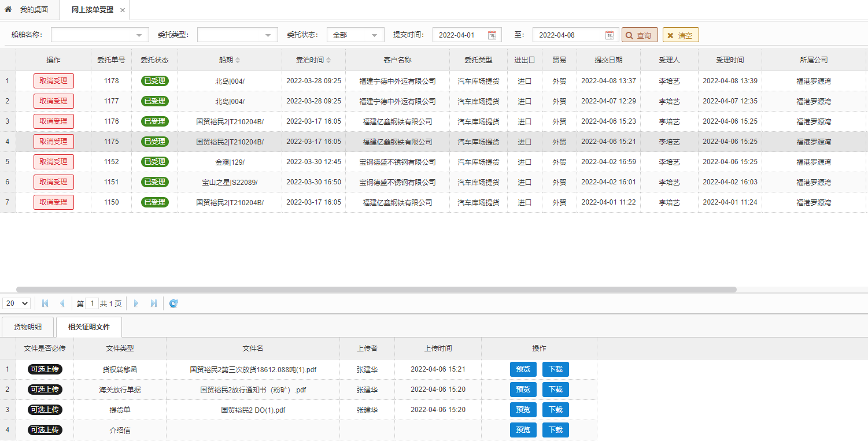Go to first page of results
This screenshot has height=445, width=868.
click(x=45, y=303)
